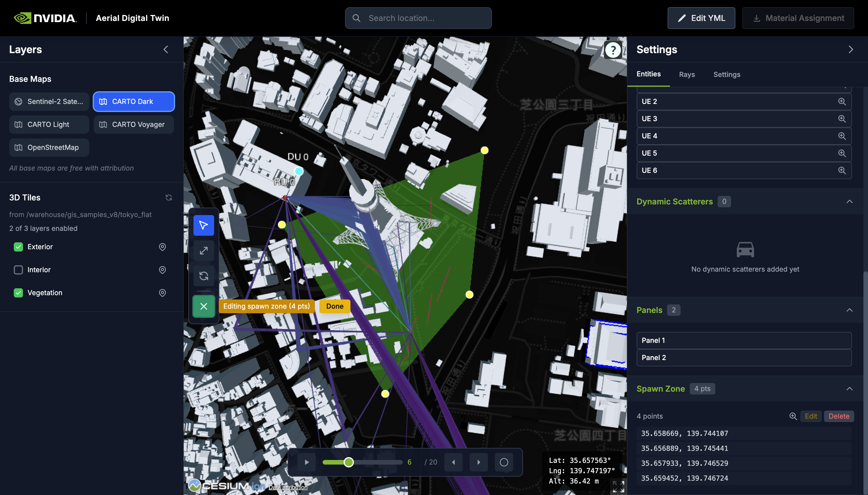Uncheck the Vegetation layer checkbox
The height and width of the screenshot is (495, 868).
click(18, 293)
